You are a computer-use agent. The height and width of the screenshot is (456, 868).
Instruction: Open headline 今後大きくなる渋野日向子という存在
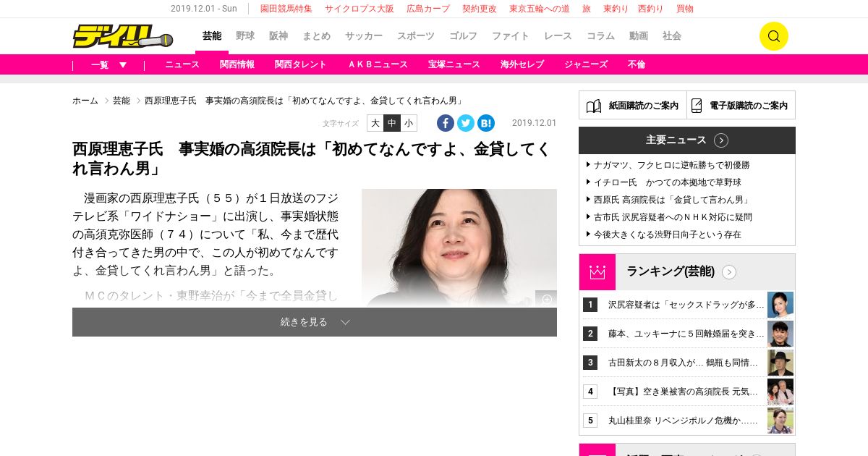(668, 235)
